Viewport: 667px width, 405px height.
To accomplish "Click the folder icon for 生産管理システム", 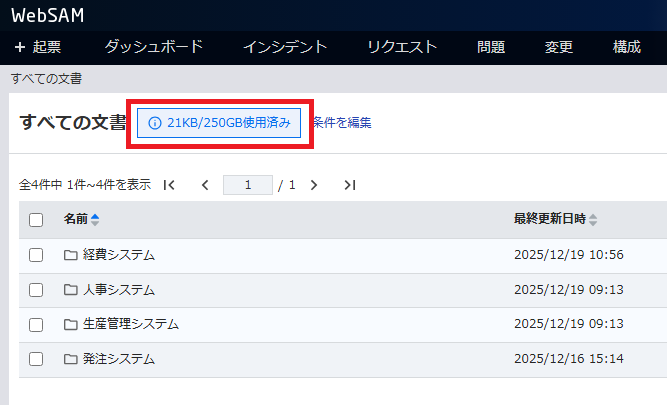I will click(70, 324).
